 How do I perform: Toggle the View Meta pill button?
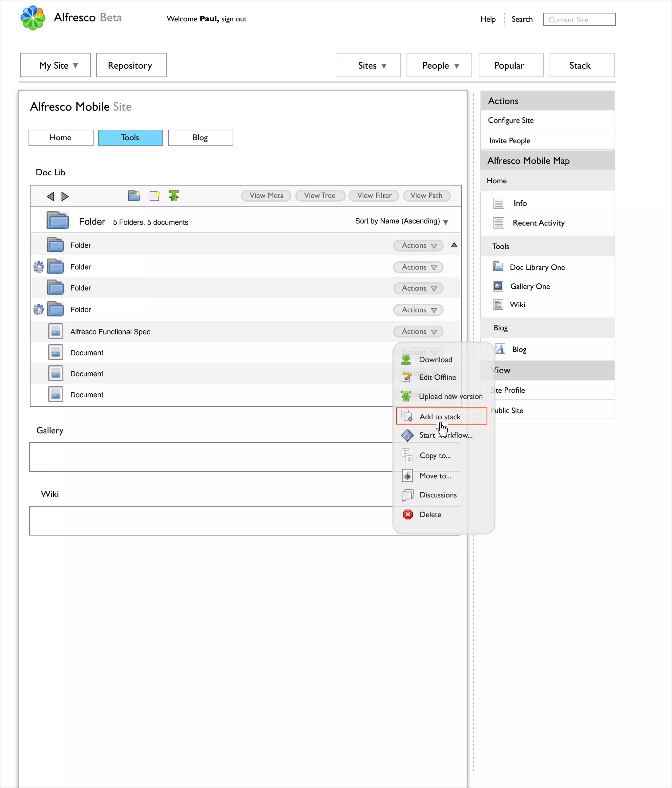[266, 195]
